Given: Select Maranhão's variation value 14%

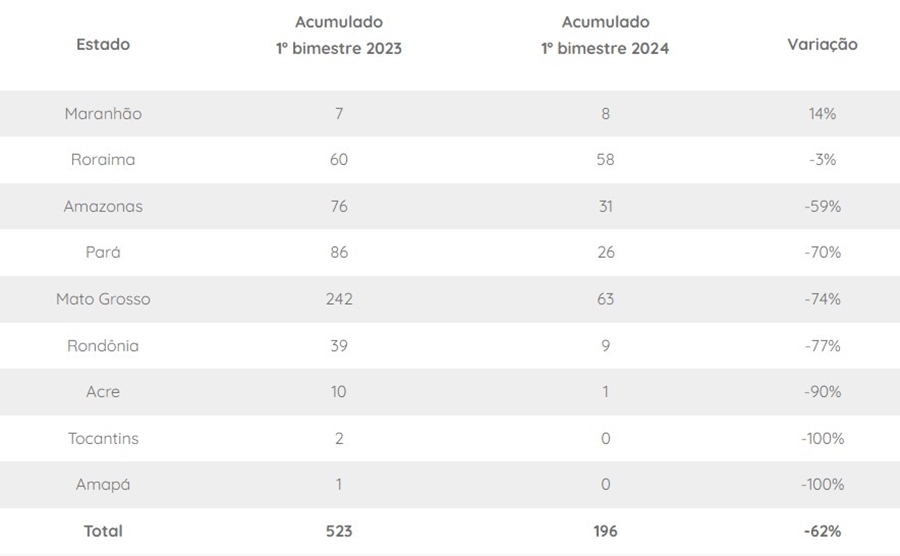Looking at the screenshot, I should point(822,114).
